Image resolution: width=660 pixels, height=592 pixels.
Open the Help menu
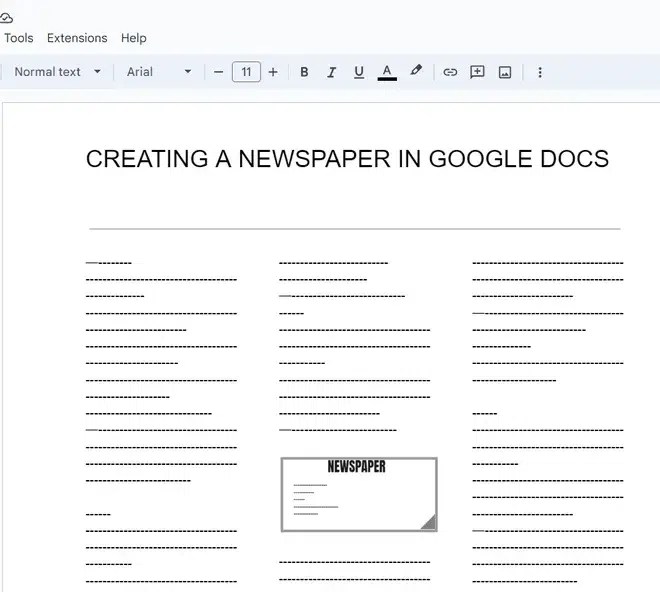(x=134, y=38)
